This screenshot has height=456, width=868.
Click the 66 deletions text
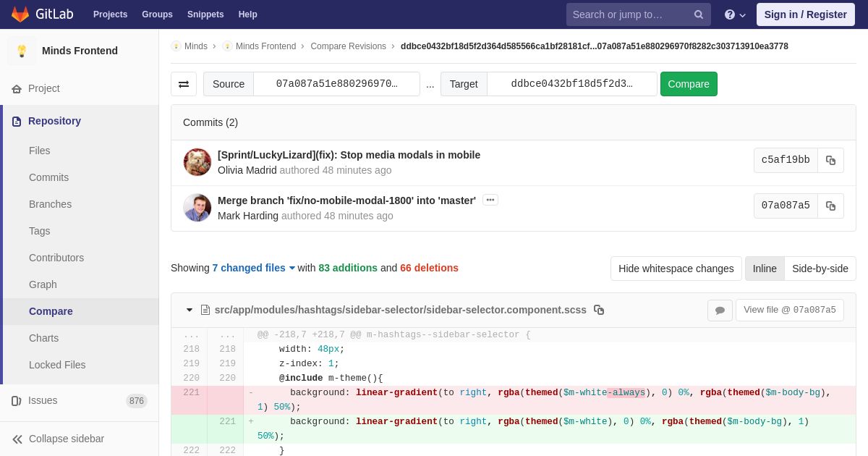[x=429, y=268]
